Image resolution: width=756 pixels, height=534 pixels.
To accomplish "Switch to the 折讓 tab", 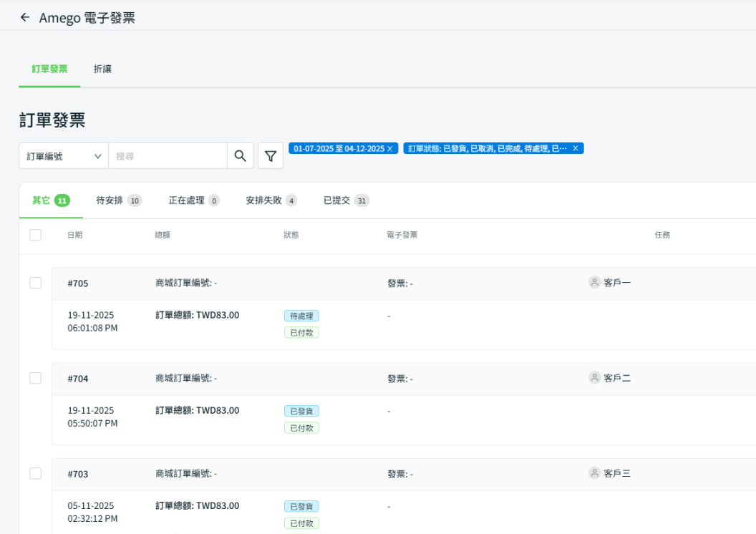I will [102, 69].
